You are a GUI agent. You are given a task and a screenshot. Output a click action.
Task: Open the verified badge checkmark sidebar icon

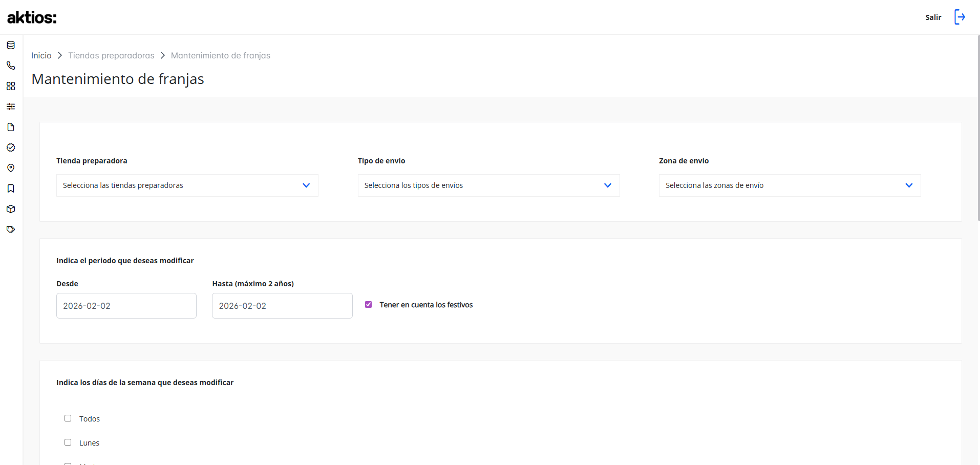pyautogui.click(x=11, y=147)
